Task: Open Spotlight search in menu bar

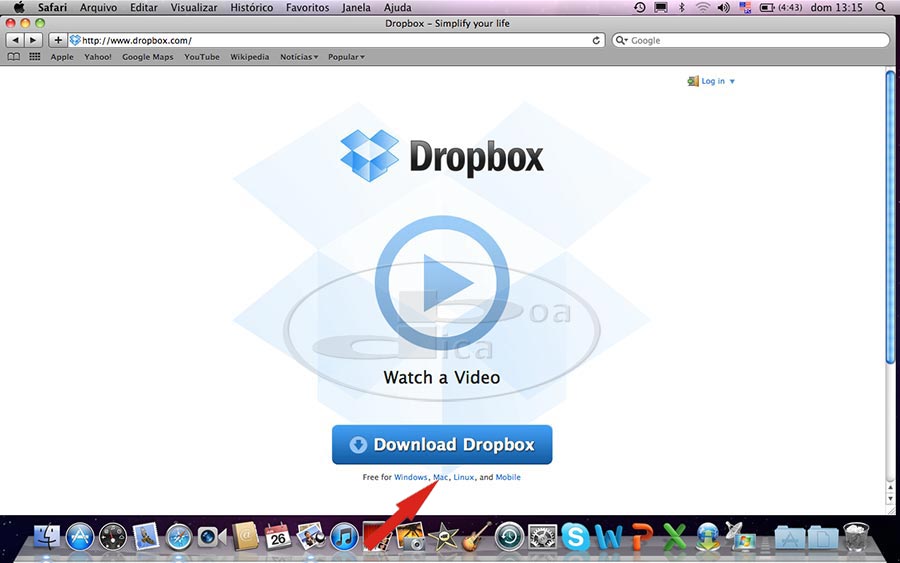Action: click(880, 7)
